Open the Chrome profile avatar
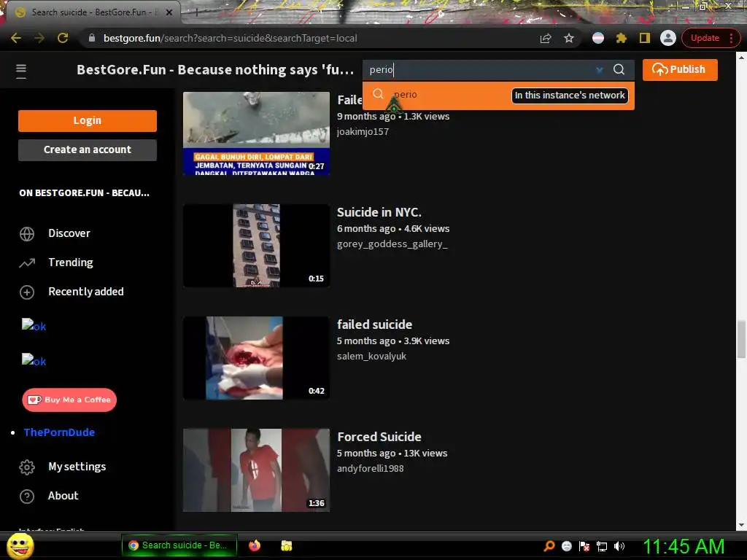Screen dimensions: 747x560 click(668, 38)
